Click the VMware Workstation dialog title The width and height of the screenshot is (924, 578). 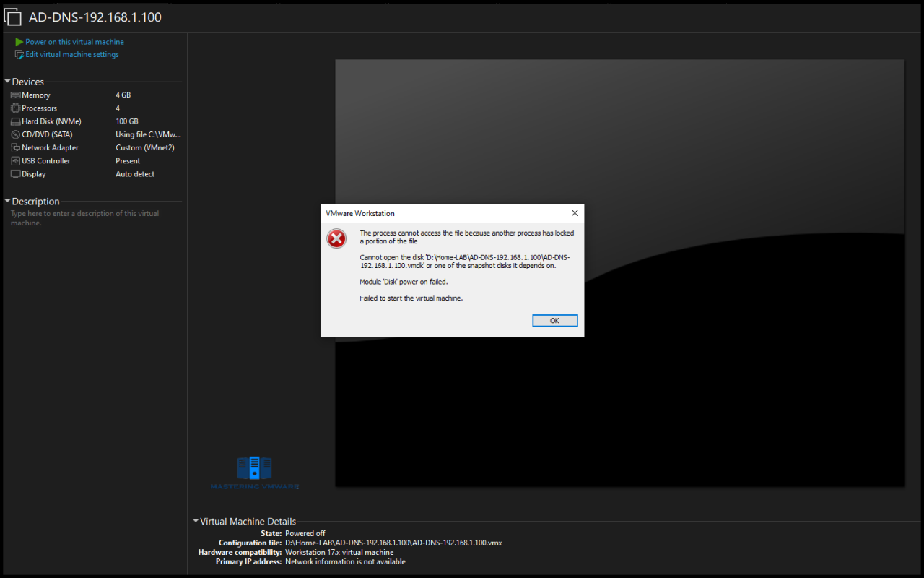(x=360, y=213)
